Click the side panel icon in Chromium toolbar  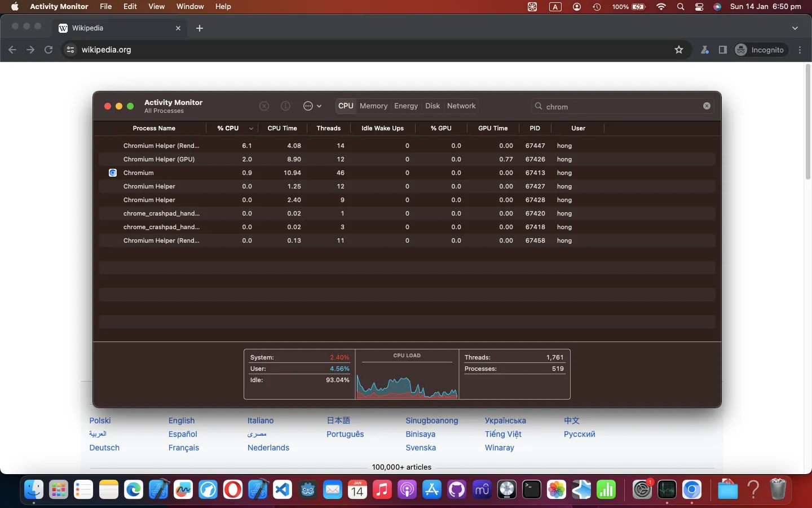[722, 50]
